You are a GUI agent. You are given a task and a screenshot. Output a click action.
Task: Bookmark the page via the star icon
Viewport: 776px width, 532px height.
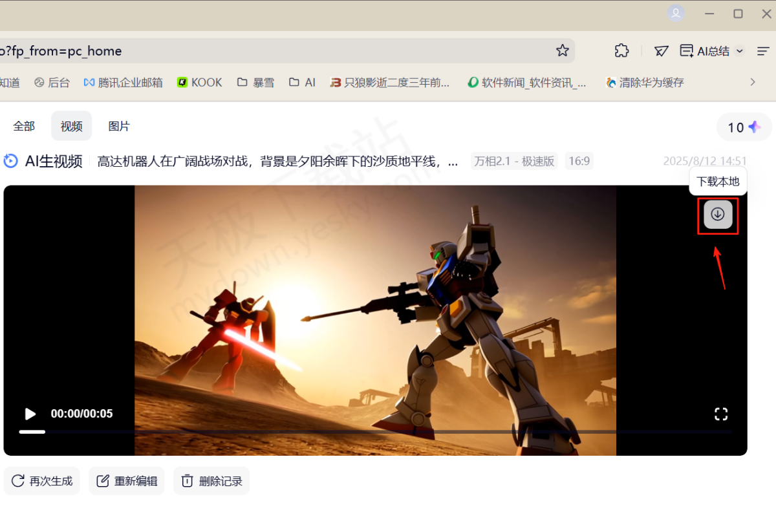(562, 50)
